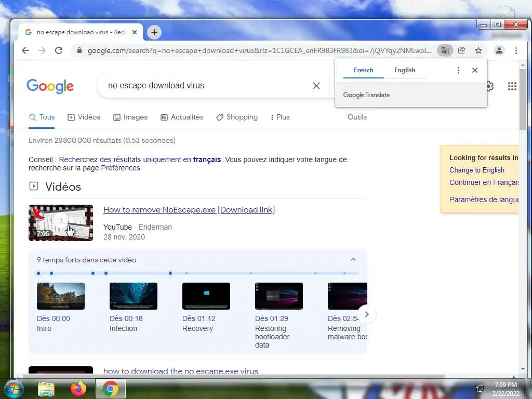Click 'Change to English' link

click(477, 170)
